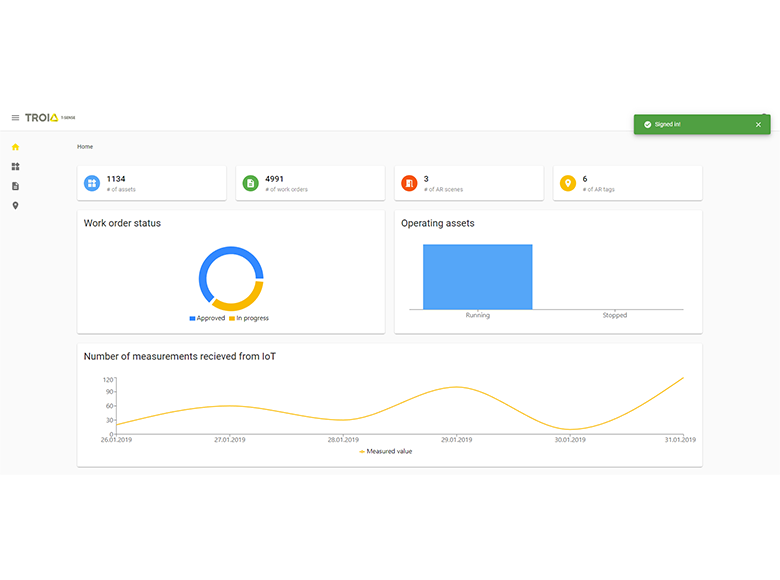The height and width of the screenshot is (580, 780).
Task: Click the TROIA logo
Action: click(x=42, y=118)
